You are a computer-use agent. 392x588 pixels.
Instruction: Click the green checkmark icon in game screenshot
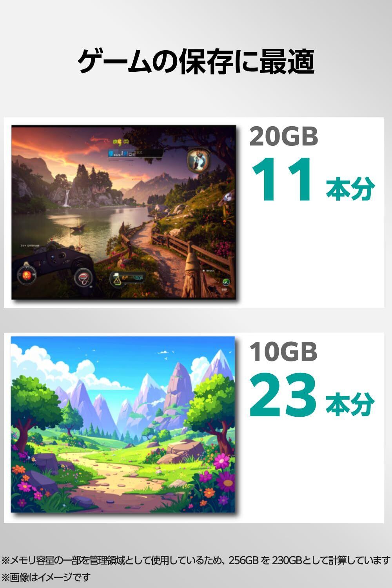(x=226, y=281)
